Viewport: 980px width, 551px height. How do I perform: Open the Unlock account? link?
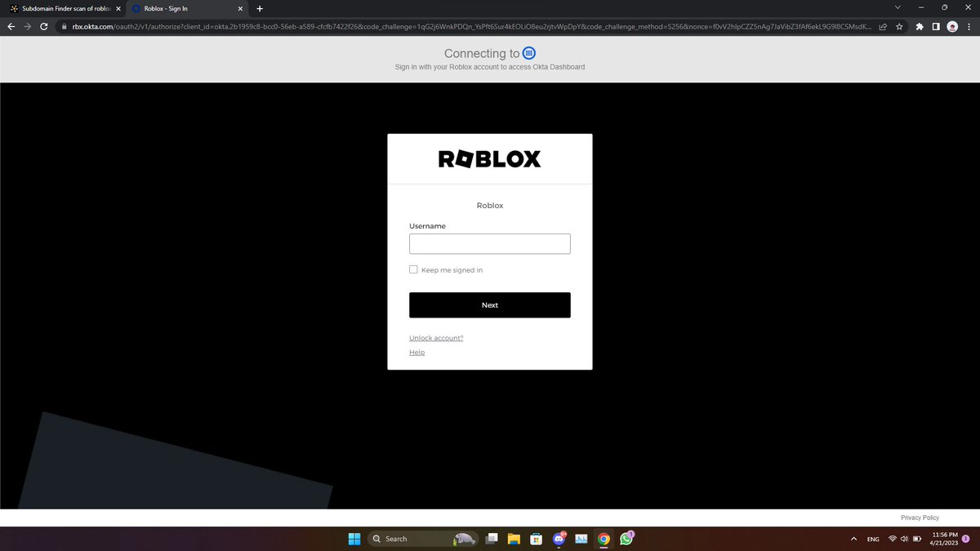click(436, 338)
